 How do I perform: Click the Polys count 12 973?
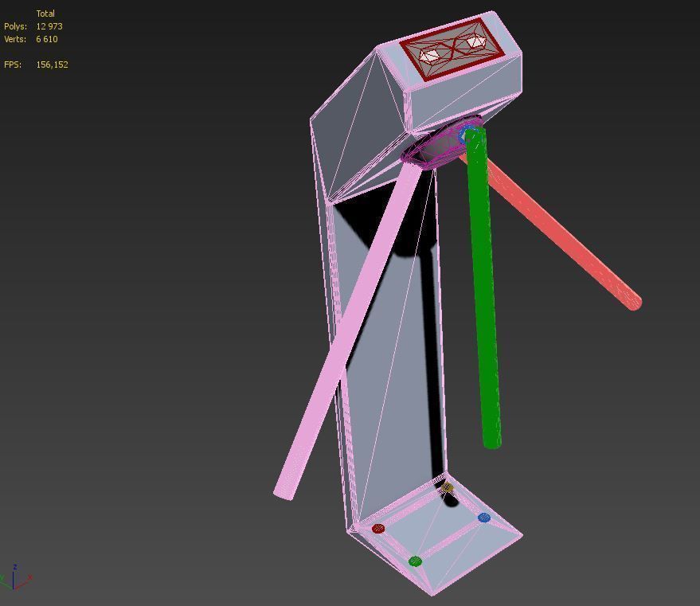click(x=49, y=26)
